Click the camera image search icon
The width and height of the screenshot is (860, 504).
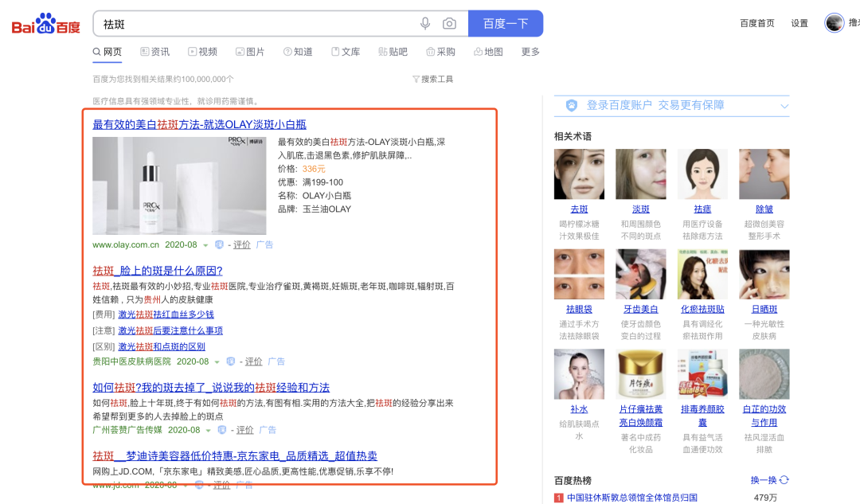449,24
